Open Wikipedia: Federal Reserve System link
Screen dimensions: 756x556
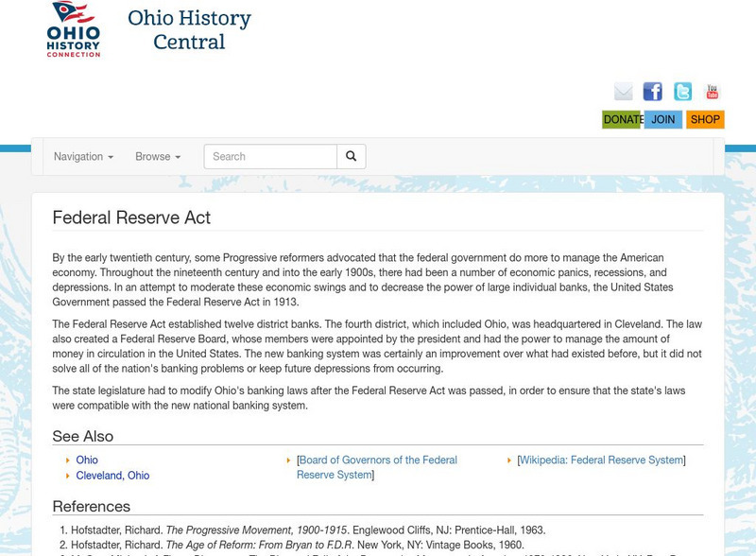tap(601, 460)
